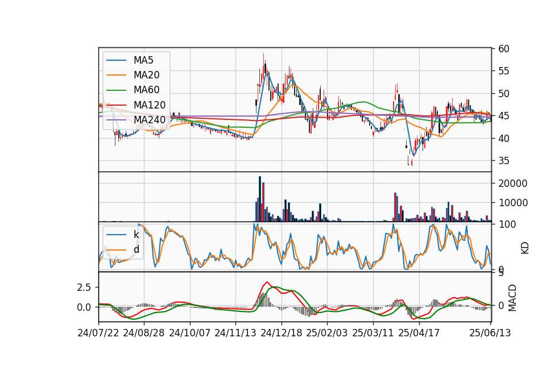Image resolution: width=546 pixels, height=392 pixels.
Task: Click the blue MA5 legend line sample
Action: (x=116, y=60)
